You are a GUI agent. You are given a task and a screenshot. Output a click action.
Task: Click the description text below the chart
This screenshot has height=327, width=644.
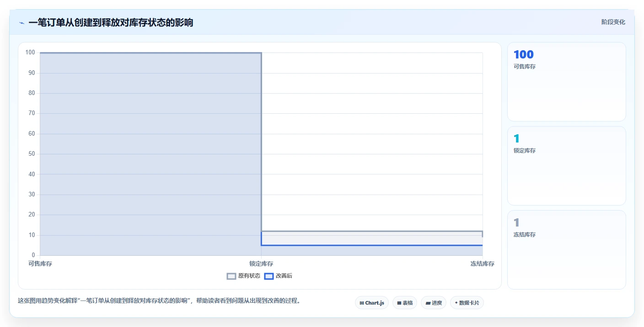tap(159, 301)
